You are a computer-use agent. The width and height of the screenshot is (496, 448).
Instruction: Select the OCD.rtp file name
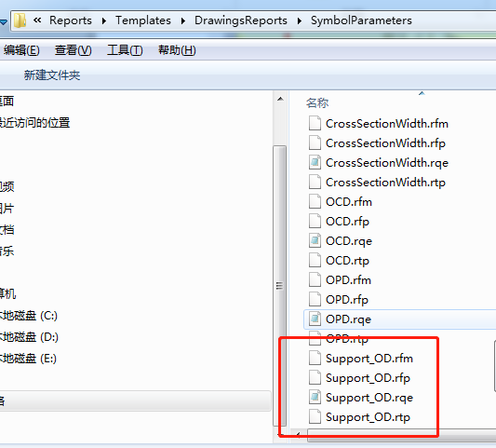[x=347, y=261]
